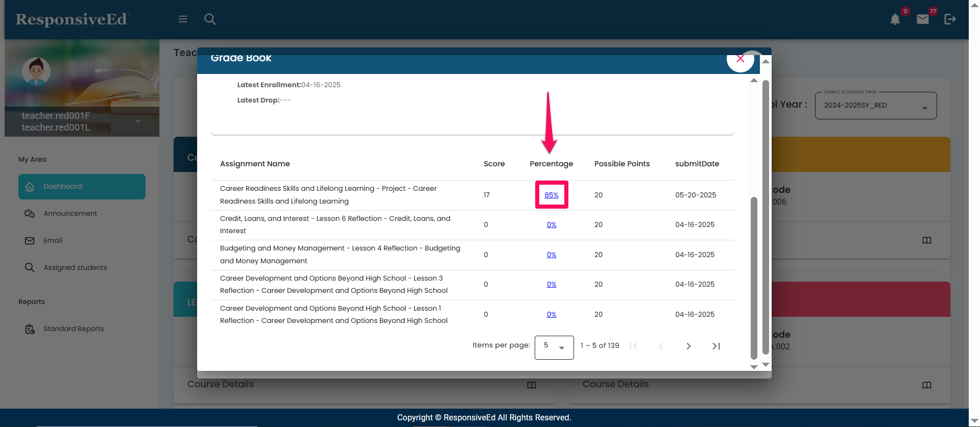Open the notifications bell icon
Image resolution: width=980 pixels, height=427 pixels.
click(x=895, y=20)
